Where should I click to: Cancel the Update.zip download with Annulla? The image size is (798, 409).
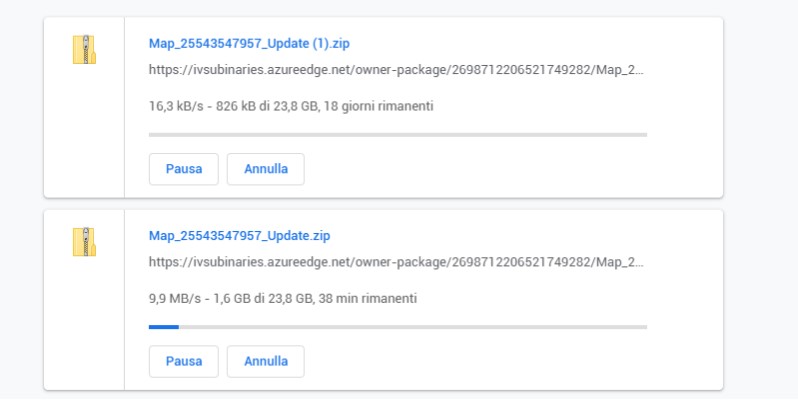(266, 361)
